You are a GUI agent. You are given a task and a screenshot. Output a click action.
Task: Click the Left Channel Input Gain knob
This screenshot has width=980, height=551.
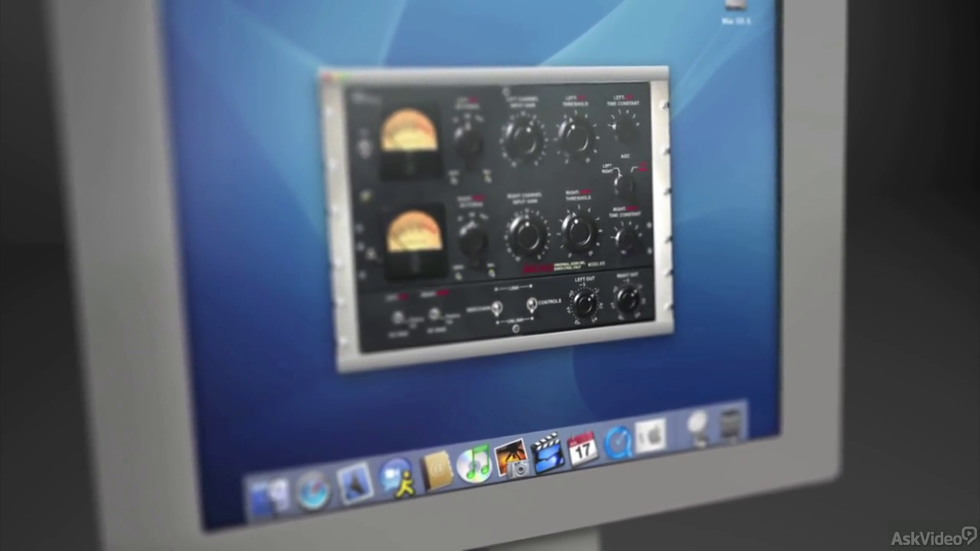pyautogui.click(x=524, y=138)
